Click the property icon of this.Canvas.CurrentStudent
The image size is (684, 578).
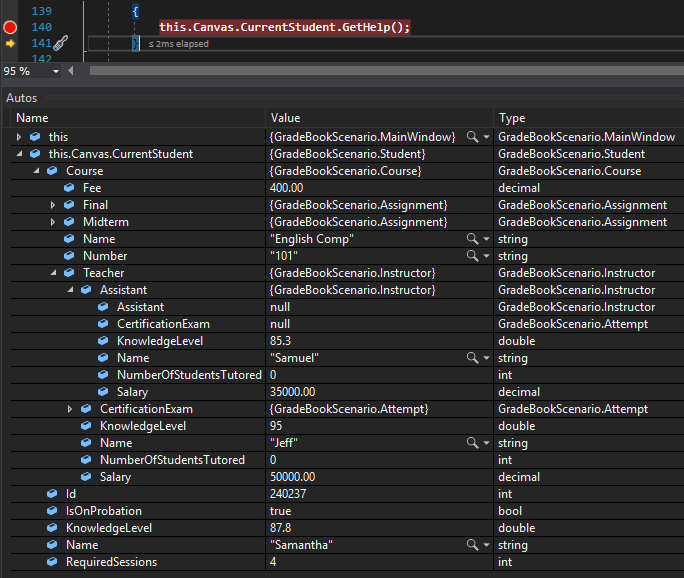tap(35, 154)
